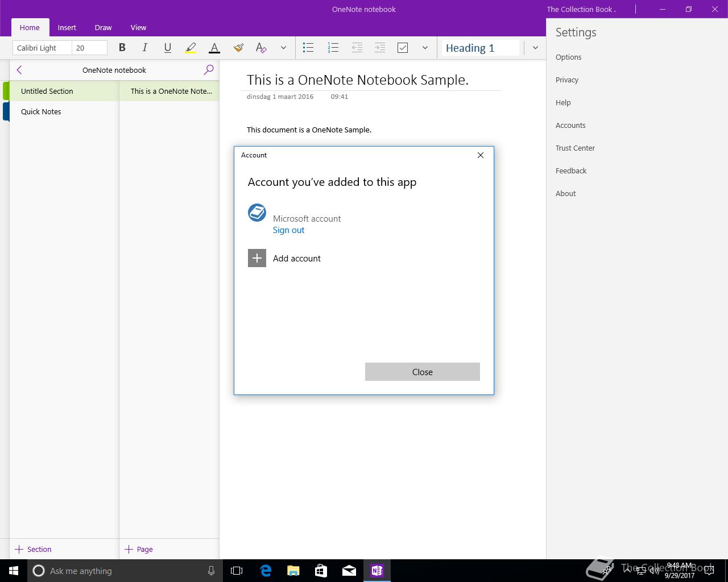
Task: Insert a bulleted list
Action: [x=308, y=48]
